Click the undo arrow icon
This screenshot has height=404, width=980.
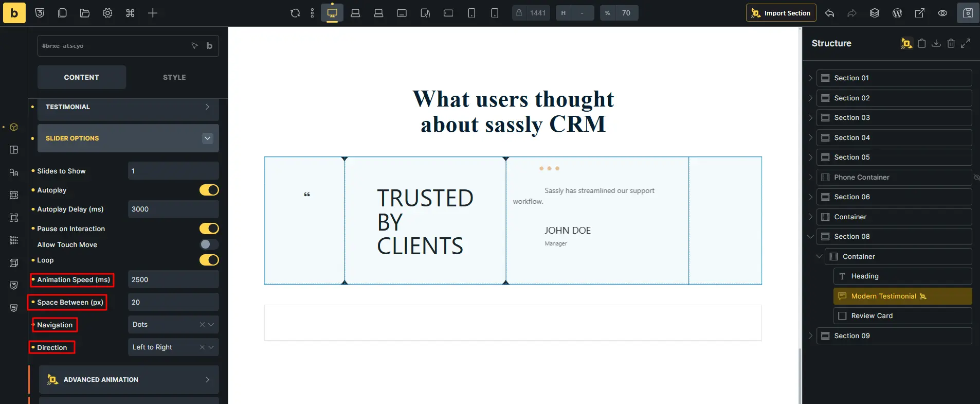tap(829, 13)
